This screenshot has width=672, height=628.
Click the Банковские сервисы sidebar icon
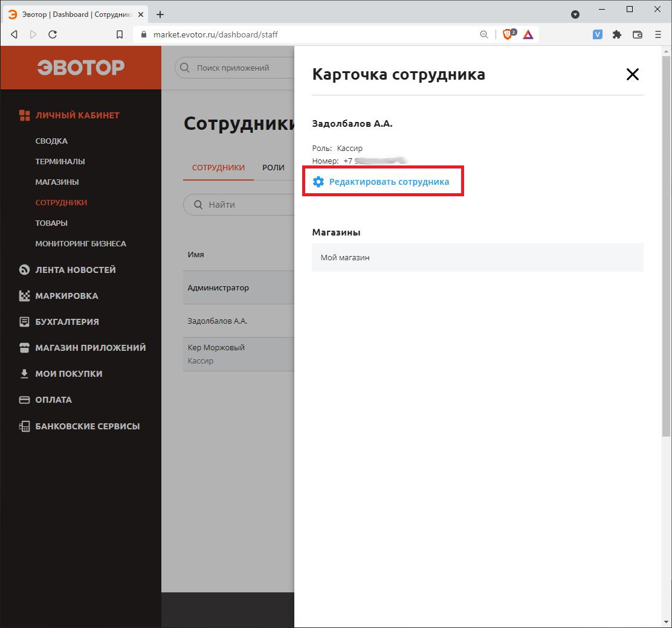click(23, 426)
